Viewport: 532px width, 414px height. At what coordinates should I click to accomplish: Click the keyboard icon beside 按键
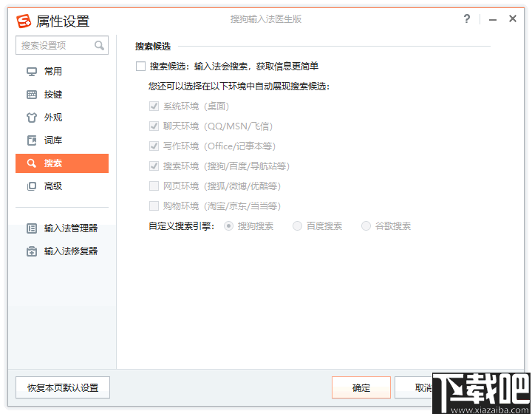pyautogui.click(x=32, y=95)
